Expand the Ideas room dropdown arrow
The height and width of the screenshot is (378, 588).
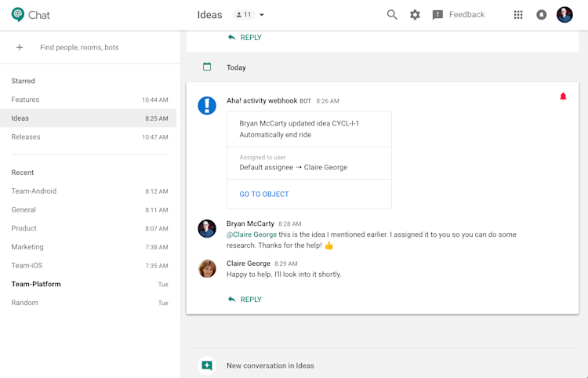point(262,15)
